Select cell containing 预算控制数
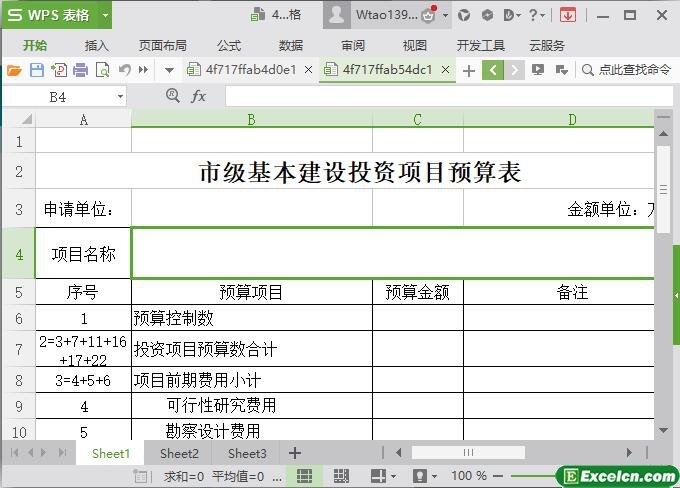The height and width of the screenshot is (488, 680). pos(251,318)
